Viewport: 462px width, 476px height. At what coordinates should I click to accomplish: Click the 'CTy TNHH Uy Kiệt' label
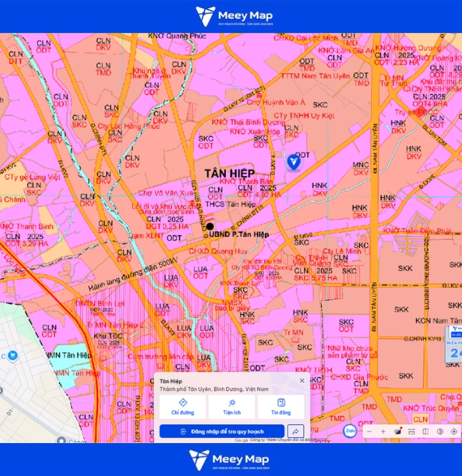pyautogui.click(x=304, y=116)
